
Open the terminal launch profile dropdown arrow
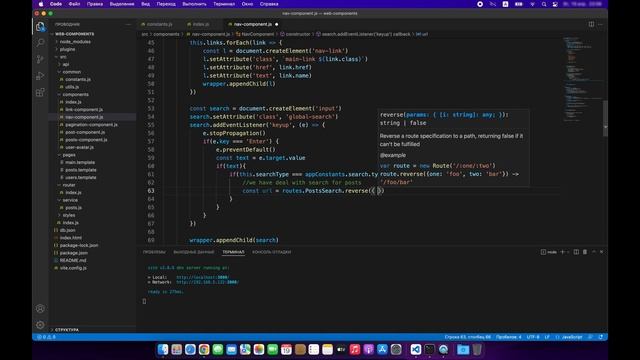coord(568,252)
